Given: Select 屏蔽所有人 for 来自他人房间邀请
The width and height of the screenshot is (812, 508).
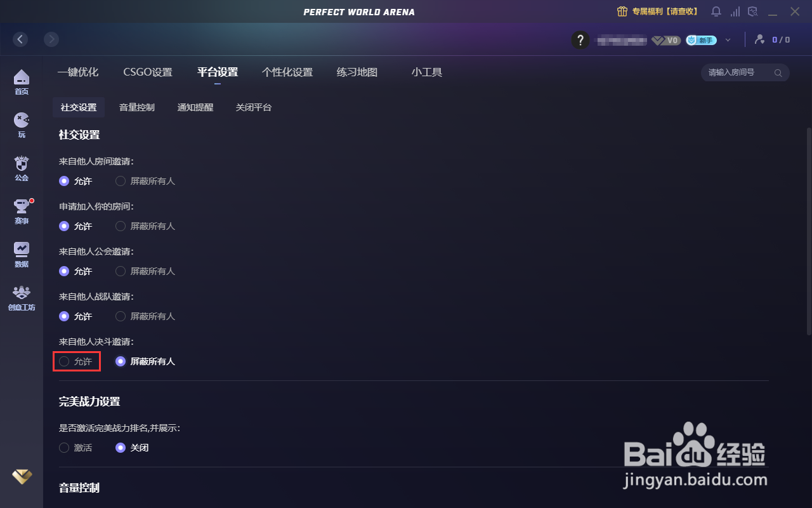Looking at the screenshot, I should [x=145, y=181].
